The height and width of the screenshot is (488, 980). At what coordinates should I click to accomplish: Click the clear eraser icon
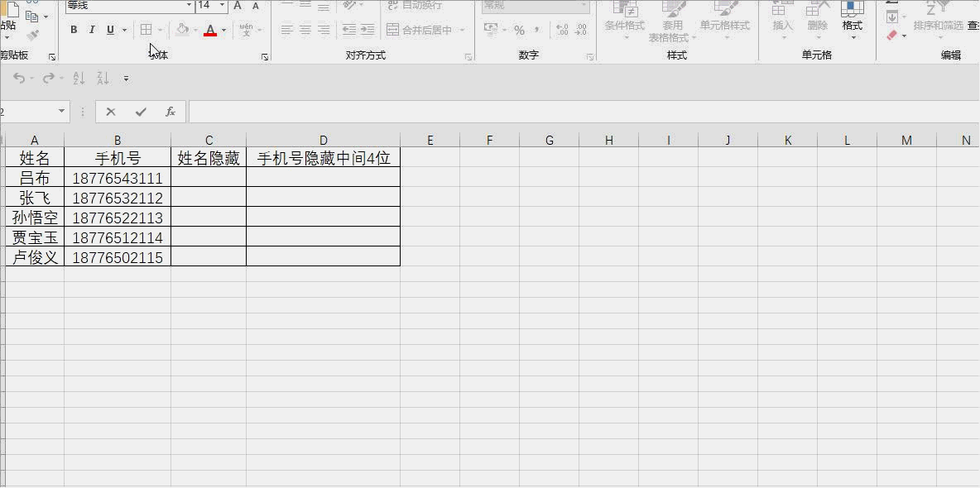click(892, 36)
